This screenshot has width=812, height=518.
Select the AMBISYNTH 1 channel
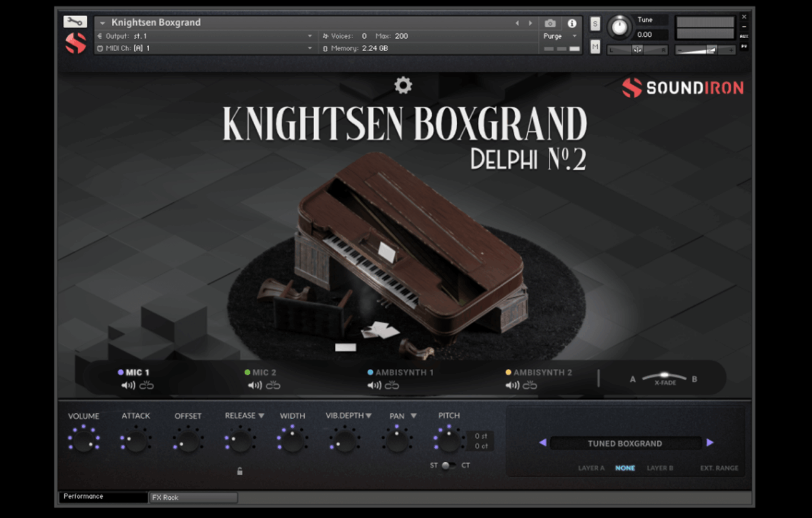click(x=400, y=373)
